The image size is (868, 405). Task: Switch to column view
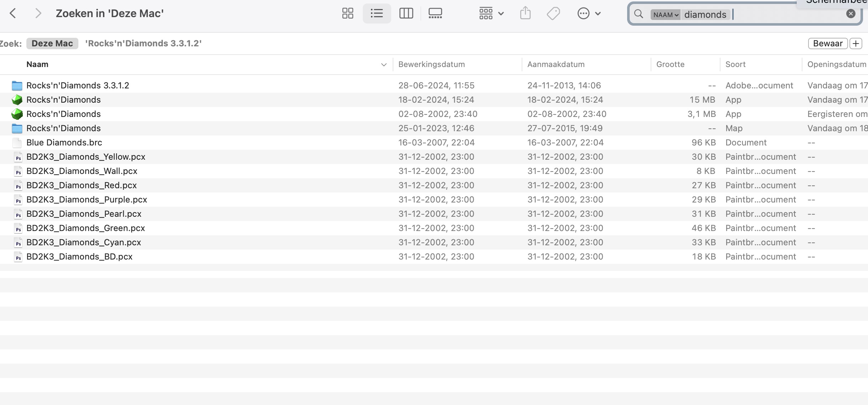tap(406, 14)
